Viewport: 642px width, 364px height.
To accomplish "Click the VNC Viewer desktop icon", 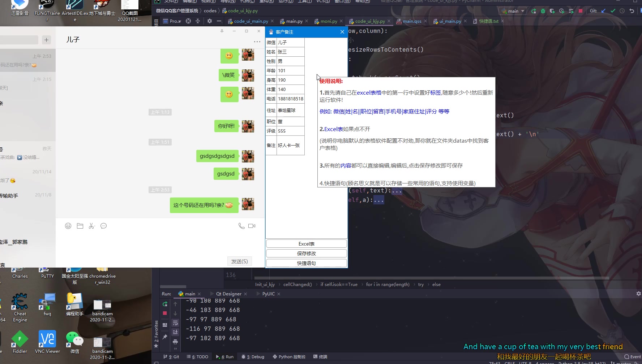I will tap(47, 342).
